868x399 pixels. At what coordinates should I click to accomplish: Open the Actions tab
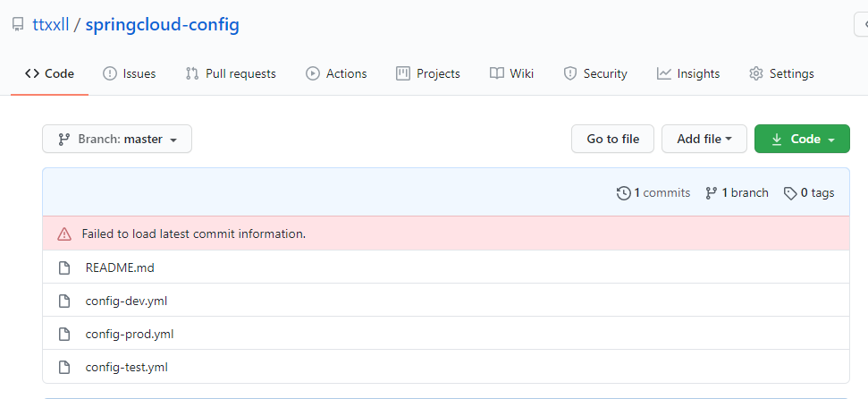pyautogui.click(x=336, y=73)
